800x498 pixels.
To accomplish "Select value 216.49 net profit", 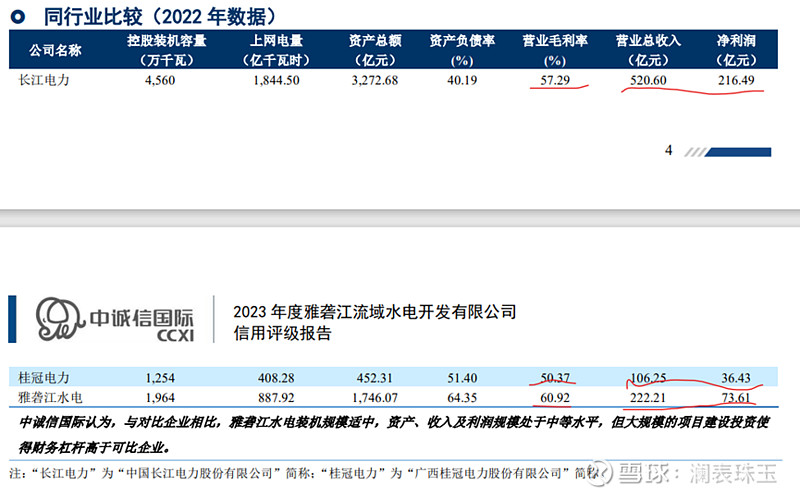I will point(736,80).
